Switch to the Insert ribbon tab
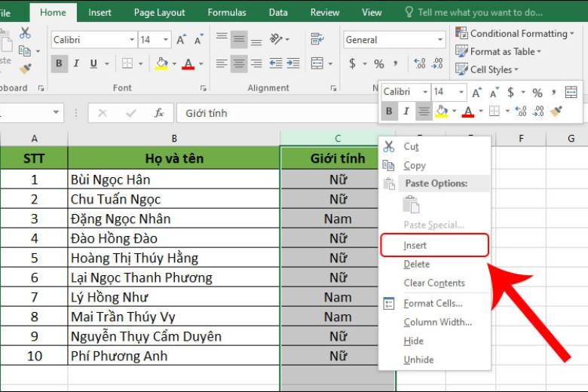This screenshot has height=392, width=588. 100,12
